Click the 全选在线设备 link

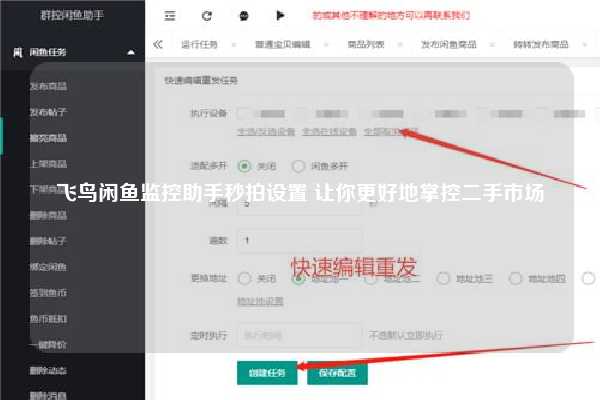point(329,132)
